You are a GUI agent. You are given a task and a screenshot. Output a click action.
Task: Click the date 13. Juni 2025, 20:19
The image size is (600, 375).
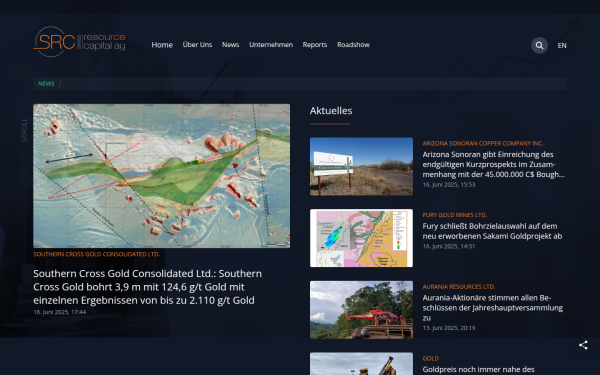coord(449,328)
